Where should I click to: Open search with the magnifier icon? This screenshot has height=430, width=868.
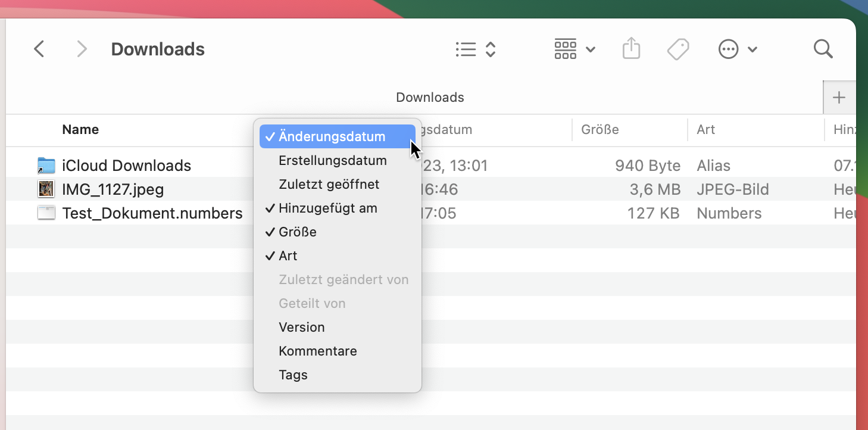pyautogui.click(x=823, y=49)
